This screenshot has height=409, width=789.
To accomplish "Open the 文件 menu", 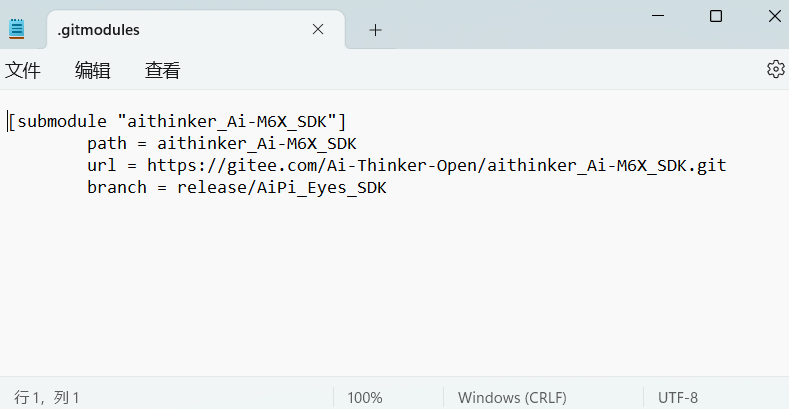I will [23, 70].
